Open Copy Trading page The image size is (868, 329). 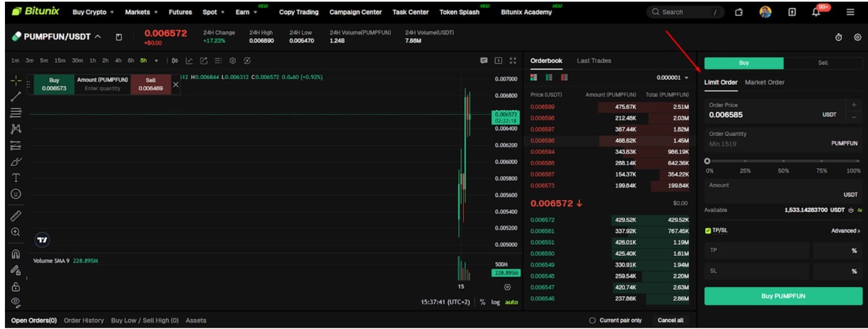click(299, 12)
